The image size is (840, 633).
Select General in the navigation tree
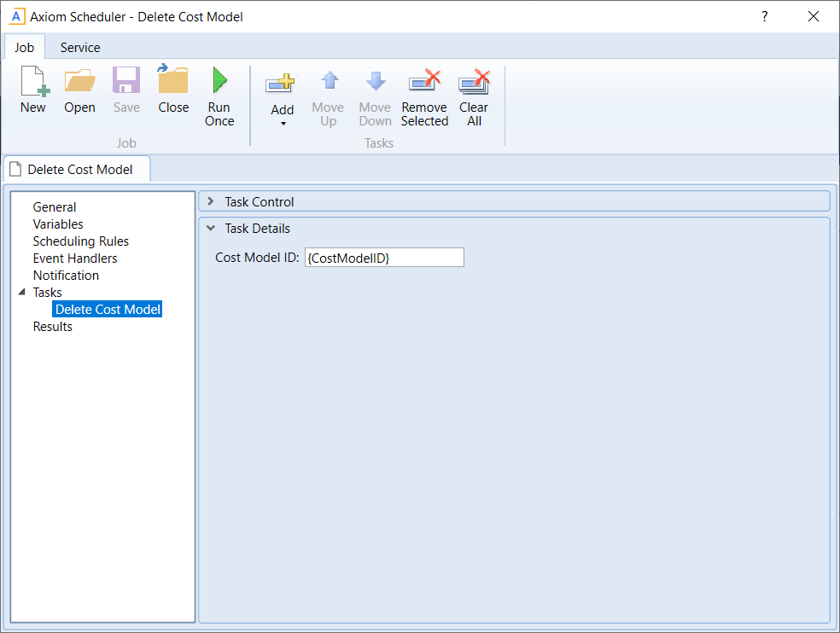(x=55, y=206)
